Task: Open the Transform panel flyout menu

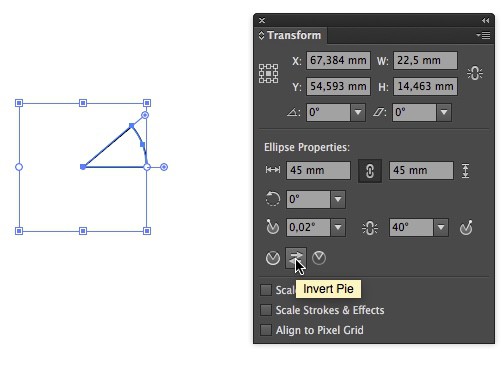Action: coord(483,35)
